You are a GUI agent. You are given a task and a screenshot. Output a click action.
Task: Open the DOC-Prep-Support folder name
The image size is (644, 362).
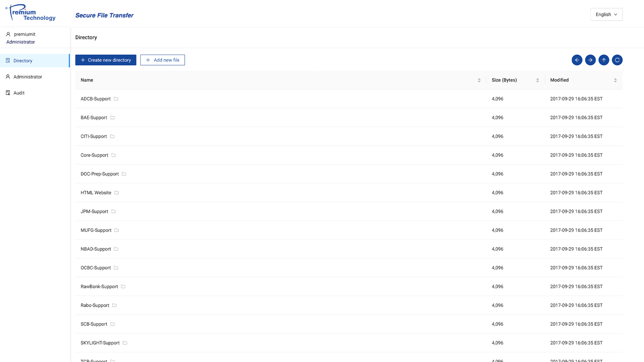coord(100,174)
